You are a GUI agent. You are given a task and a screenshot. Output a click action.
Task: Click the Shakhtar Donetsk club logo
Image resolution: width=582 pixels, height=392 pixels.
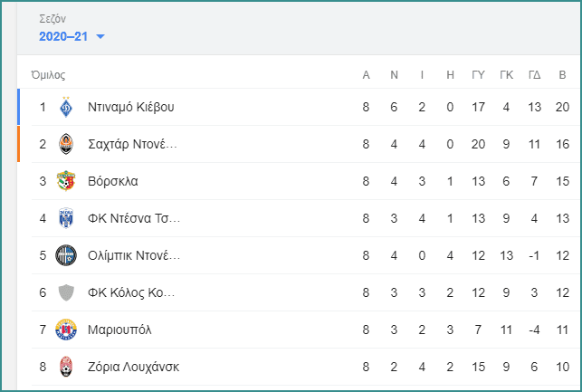click(66, 144)
